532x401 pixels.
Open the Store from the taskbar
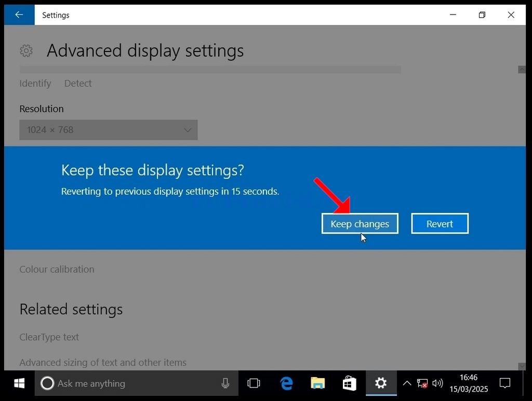349,383
